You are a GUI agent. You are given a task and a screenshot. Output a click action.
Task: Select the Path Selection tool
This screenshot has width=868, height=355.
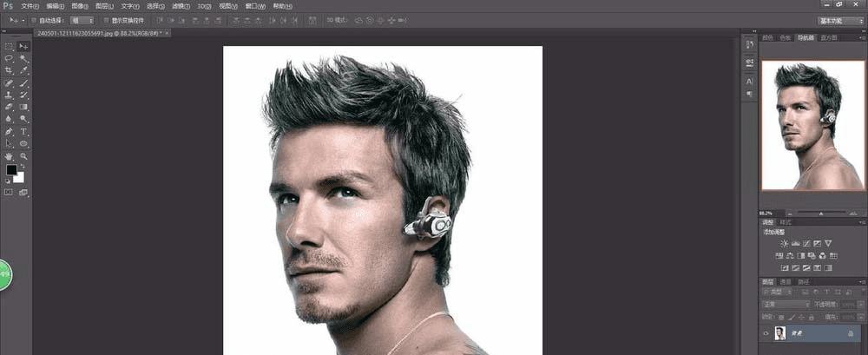click(9, 143)
